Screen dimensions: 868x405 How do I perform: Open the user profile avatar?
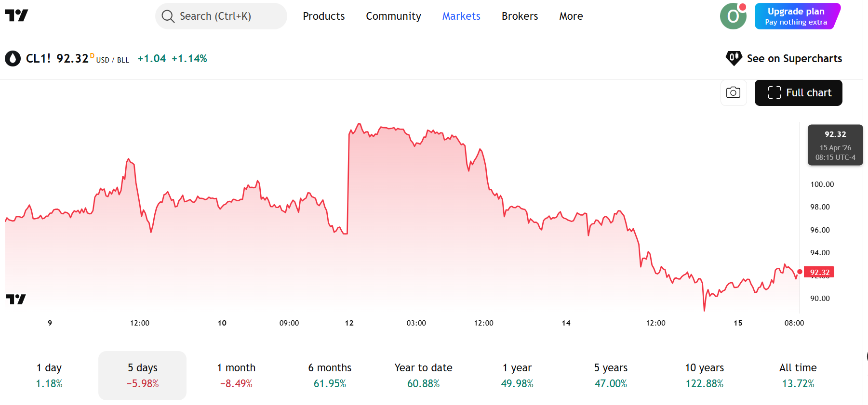tap(733, 16)
